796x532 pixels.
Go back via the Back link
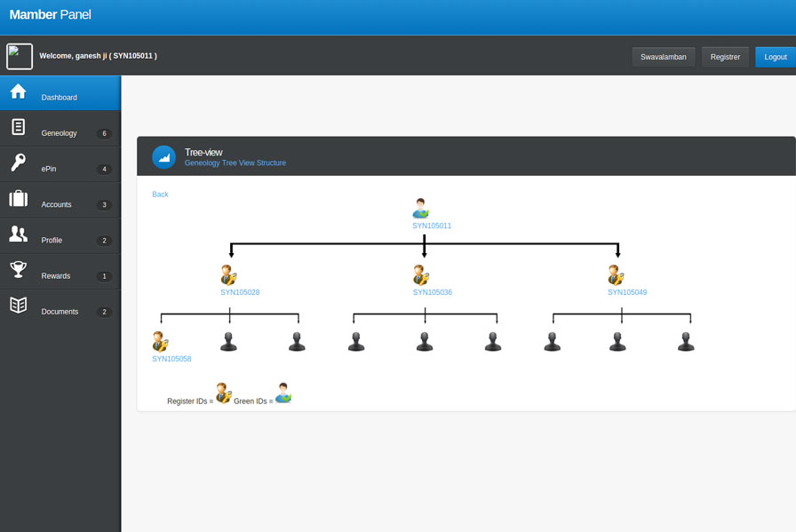160,195
